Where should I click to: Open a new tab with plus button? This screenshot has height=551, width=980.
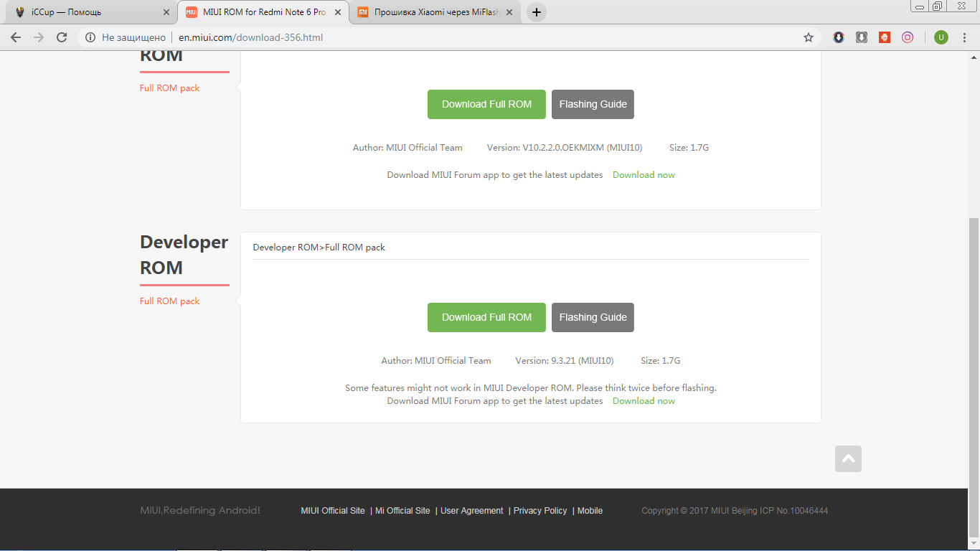click(x=536, y=12)
